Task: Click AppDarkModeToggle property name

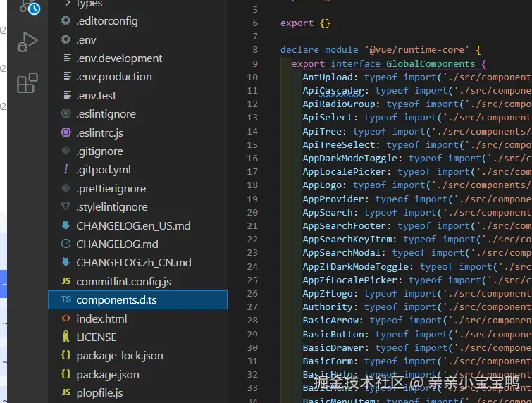Action: coord(349,158)
